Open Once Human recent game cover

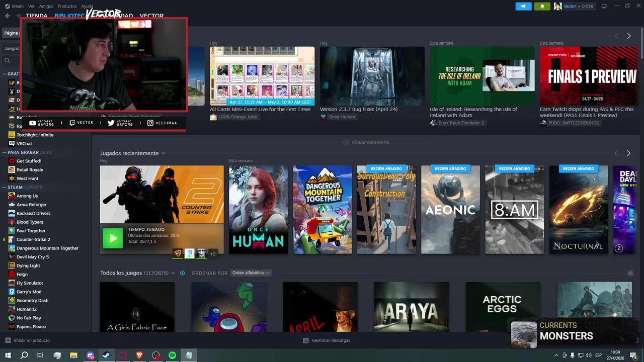coord(258,210)
